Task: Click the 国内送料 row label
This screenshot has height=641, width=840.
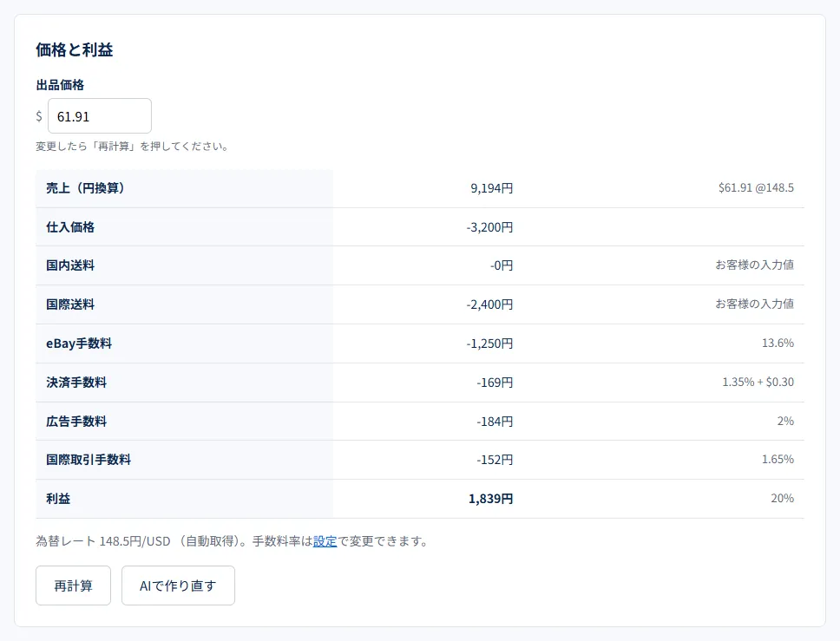Action: [70, 265]
